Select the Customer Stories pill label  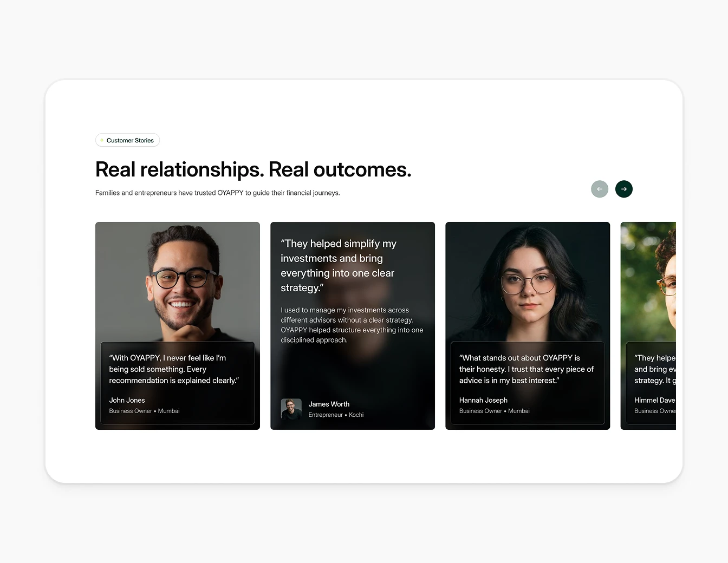click(127, 140)
